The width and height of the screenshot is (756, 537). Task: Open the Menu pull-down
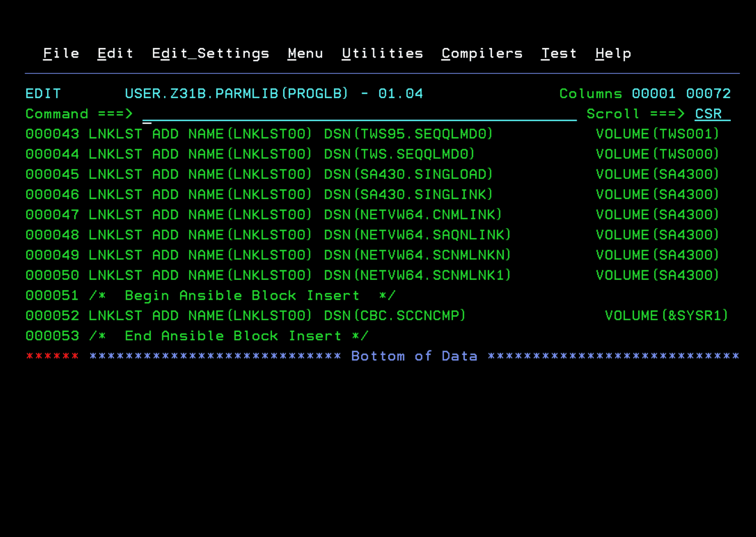pyautogui.click(x=305, y=53)
